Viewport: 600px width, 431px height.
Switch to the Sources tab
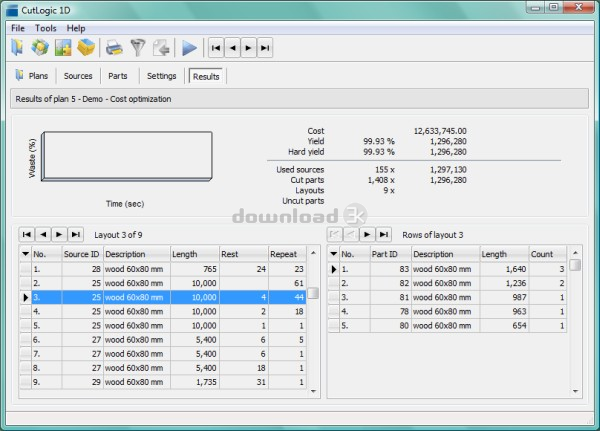point(78,76)
